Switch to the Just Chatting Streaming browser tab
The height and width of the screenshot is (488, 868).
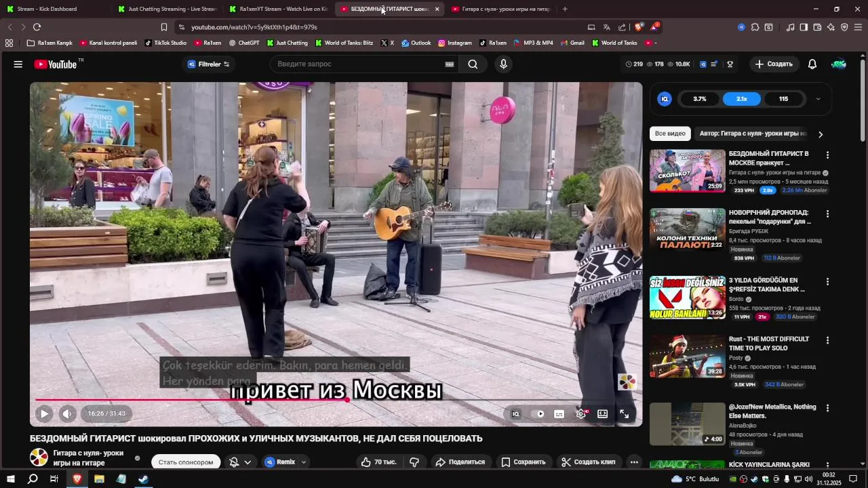[166, 9]
